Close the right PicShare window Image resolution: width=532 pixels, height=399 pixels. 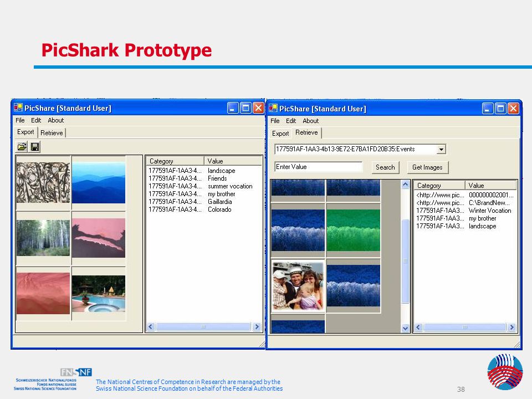(513, 109)
